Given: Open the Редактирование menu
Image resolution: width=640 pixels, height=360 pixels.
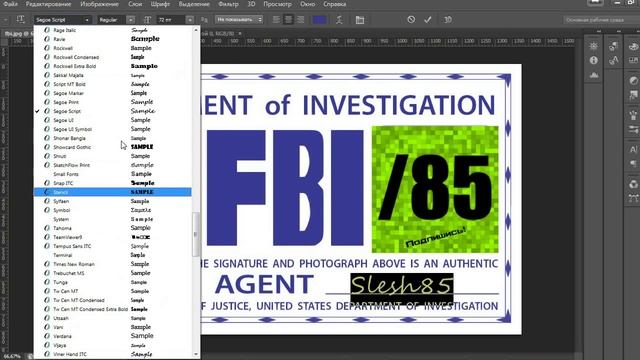Looking at the screenshot, I should tap(48, 4).
